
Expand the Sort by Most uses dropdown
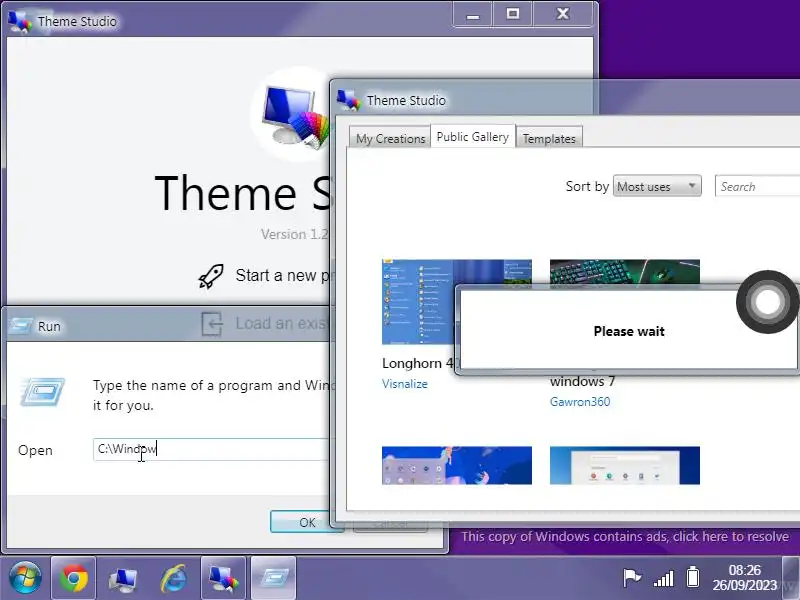point(657,186)
